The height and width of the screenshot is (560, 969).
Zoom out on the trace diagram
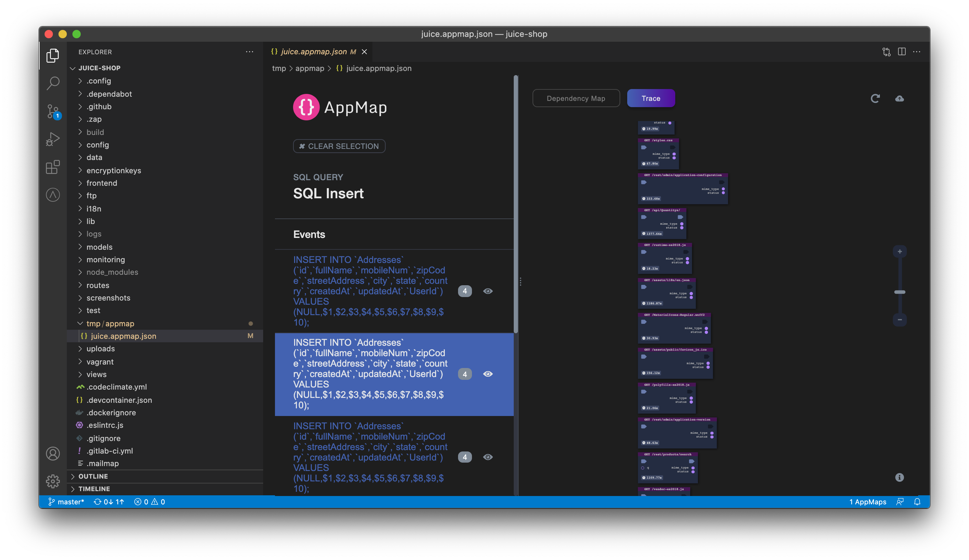coord(900,320)
